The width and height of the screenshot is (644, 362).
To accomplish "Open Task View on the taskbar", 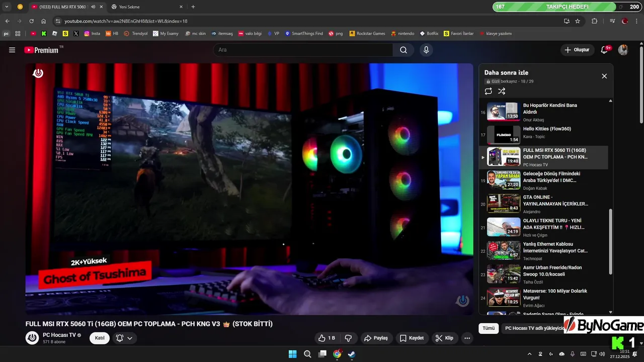I will (323, 354).
